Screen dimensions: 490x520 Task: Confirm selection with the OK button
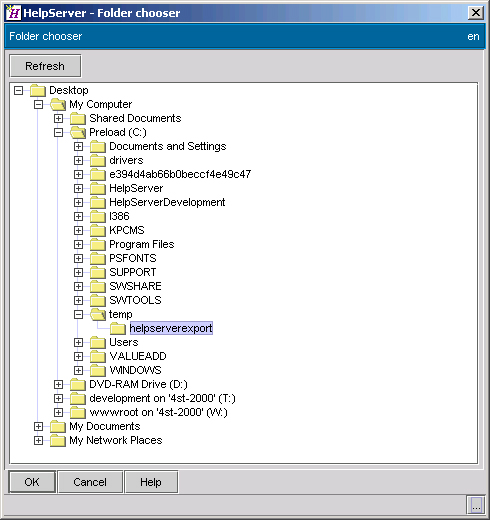click(32, 482)
